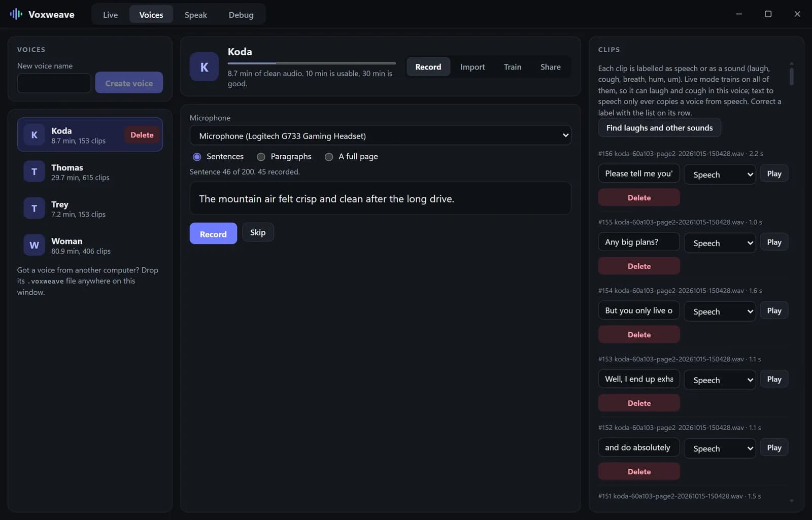Open the Train tab for Koda
This screenshot has height=520, width=812.
pyautogui.click(x=513, y=67)
